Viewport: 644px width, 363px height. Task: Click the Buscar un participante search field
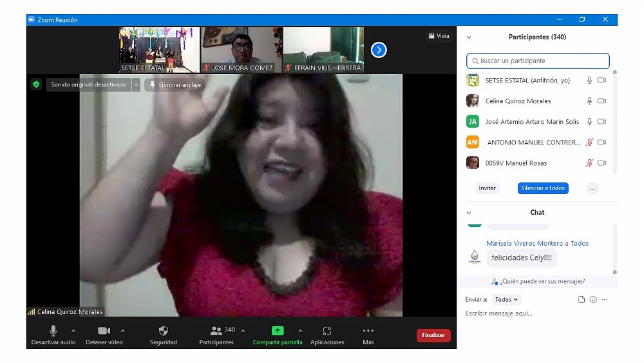click(x=538, y=61)
